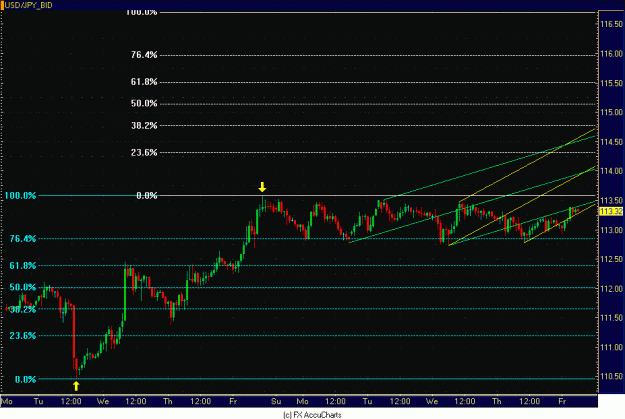This screenshot has height=419, width=625.
Task: Click the 115.00 price axis label
Action: [611, 112]
